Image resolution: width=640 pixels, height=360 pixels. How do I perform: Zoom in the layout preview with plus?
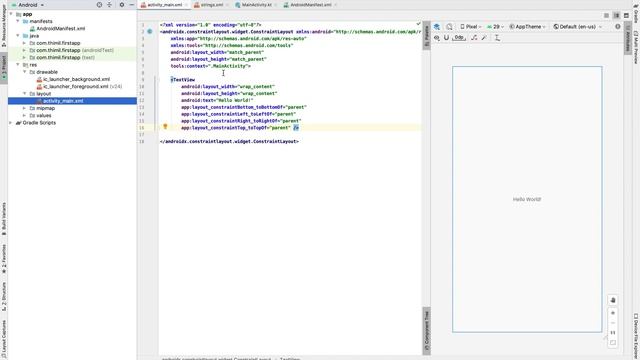[x=613, y=313]
